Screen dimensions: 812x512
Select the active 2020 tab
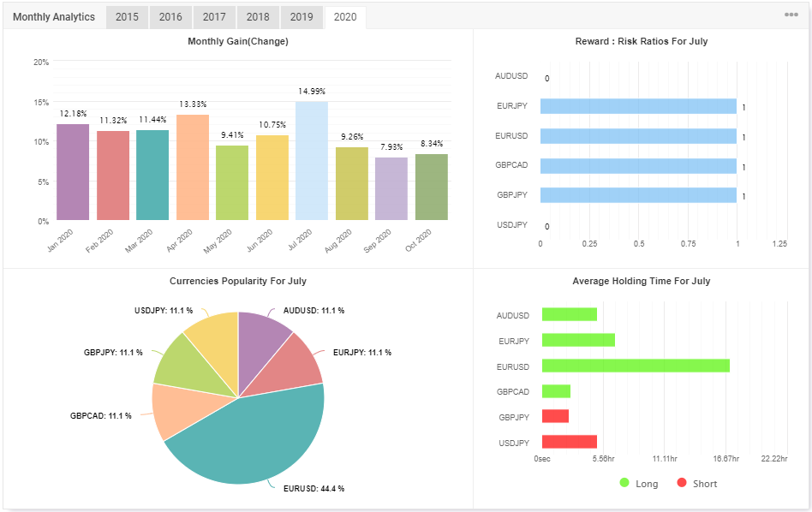344,16
